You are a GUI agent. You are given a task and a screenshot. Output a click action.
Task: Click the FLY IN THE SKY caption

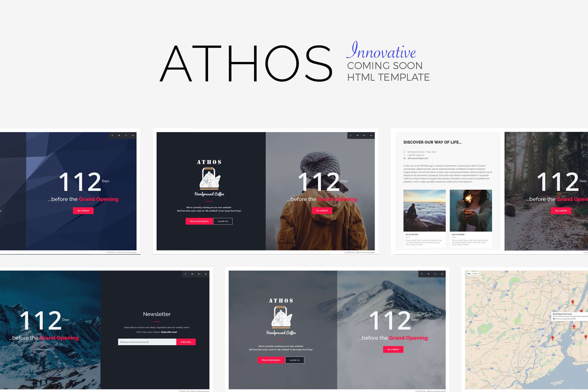click(412, 235)
